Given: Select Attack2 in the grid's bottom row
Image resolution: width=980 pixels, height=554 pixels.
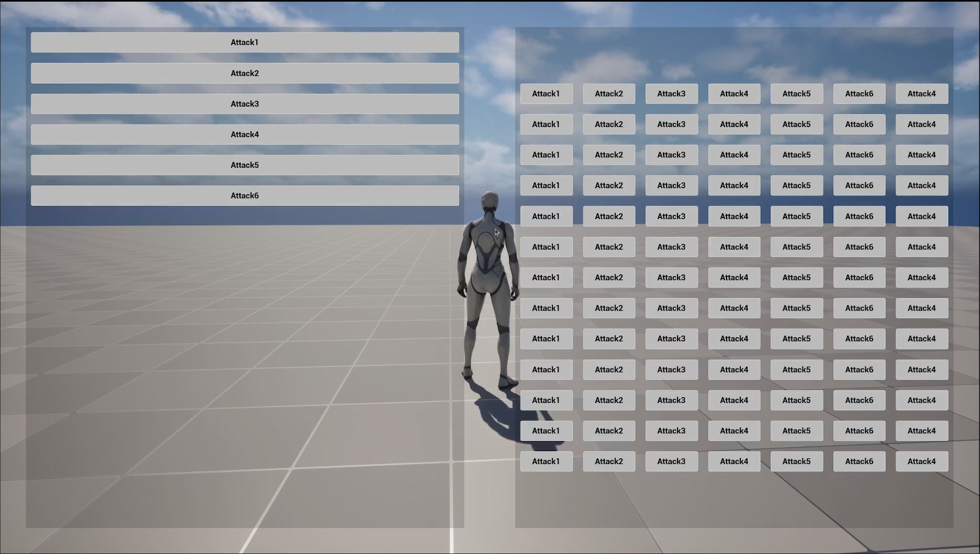Looking at the screenshot, I should pos(609,461).
